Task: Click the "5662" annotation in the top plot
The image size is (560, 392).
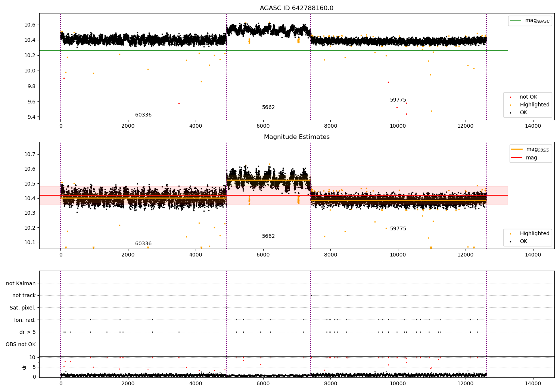Action: click(x=268, y=108)
